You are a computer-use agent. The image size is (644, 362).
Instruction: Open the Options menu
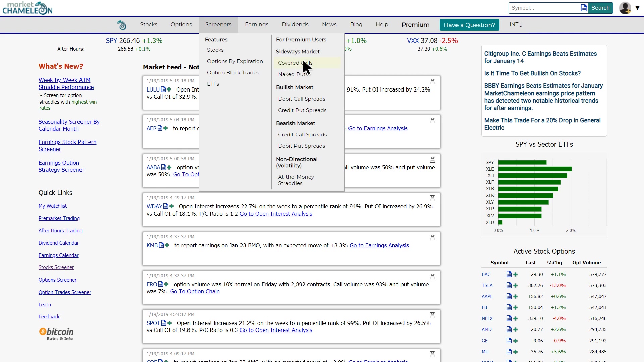click(x=181, y=25)
